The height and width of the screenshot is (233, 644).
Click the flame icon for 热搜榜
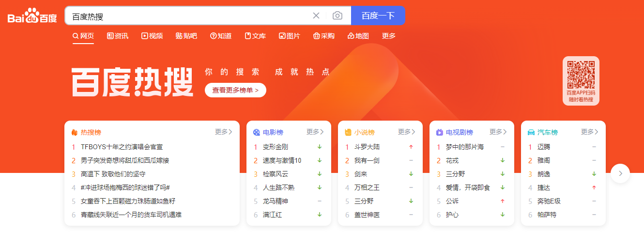tap(75, 132)
